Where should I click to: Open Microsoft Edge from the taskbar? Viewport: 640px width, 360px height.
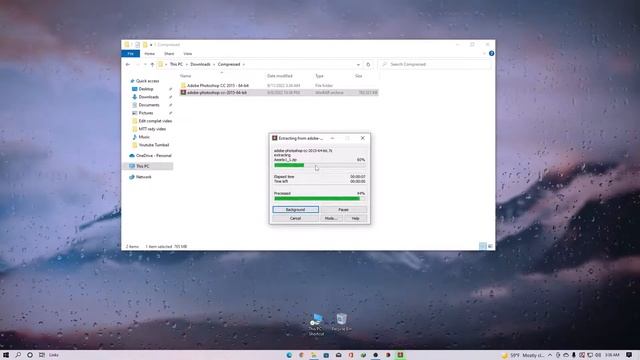click(x=289, y=355)
